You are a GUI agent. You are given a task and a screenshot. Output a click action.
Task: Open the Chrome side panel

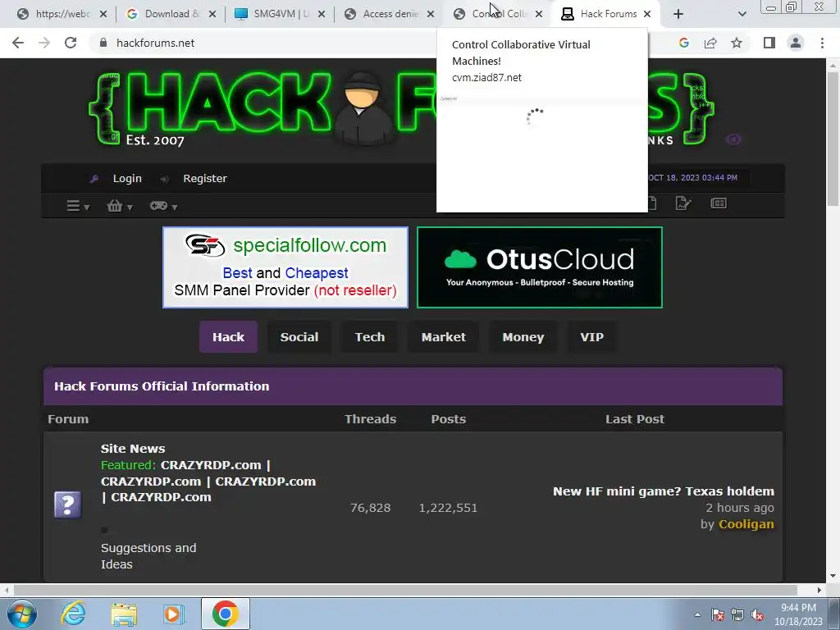coord(769,43)
